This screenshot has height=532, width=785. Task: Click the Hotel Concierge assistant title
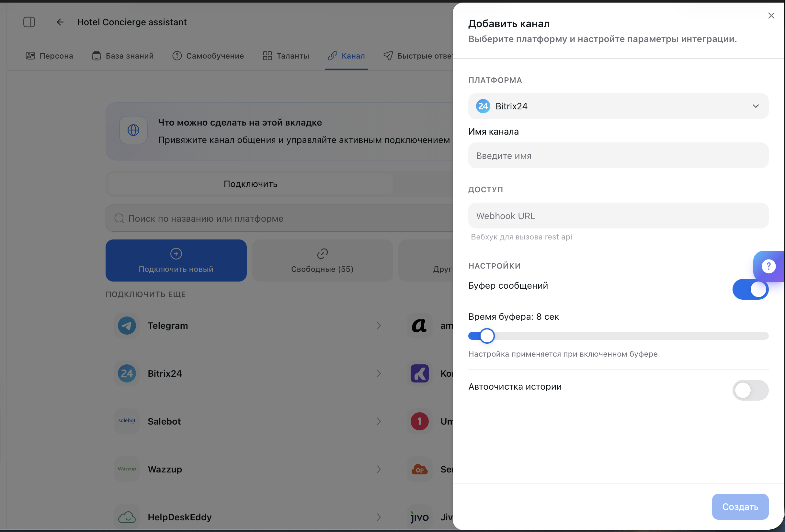coord(132,22)
